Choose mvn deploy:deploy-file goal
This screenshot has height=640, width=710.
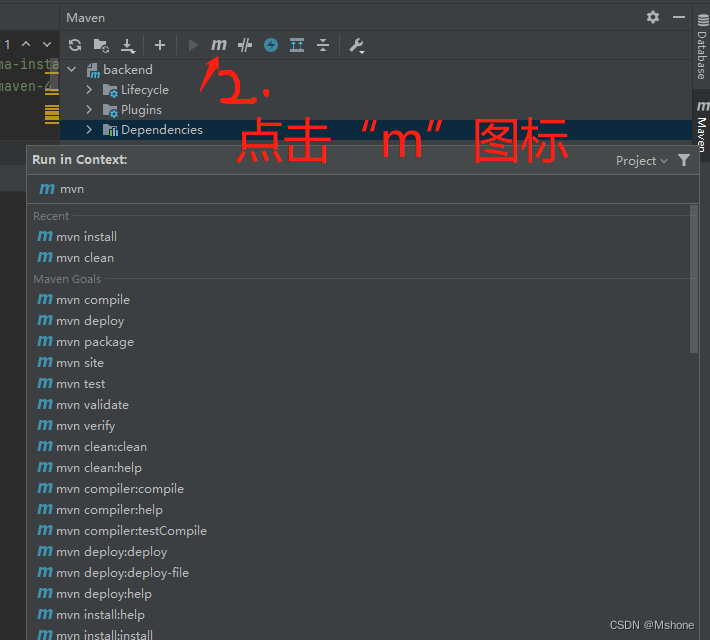click(113, 573)
